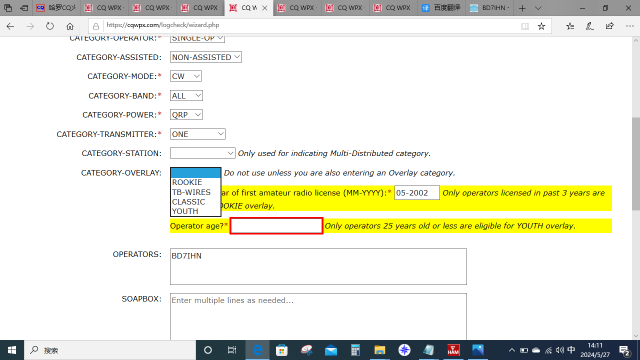640x360 pixels.
Task: Open the favorites hub icon
Action: click(x=570, y=27)
